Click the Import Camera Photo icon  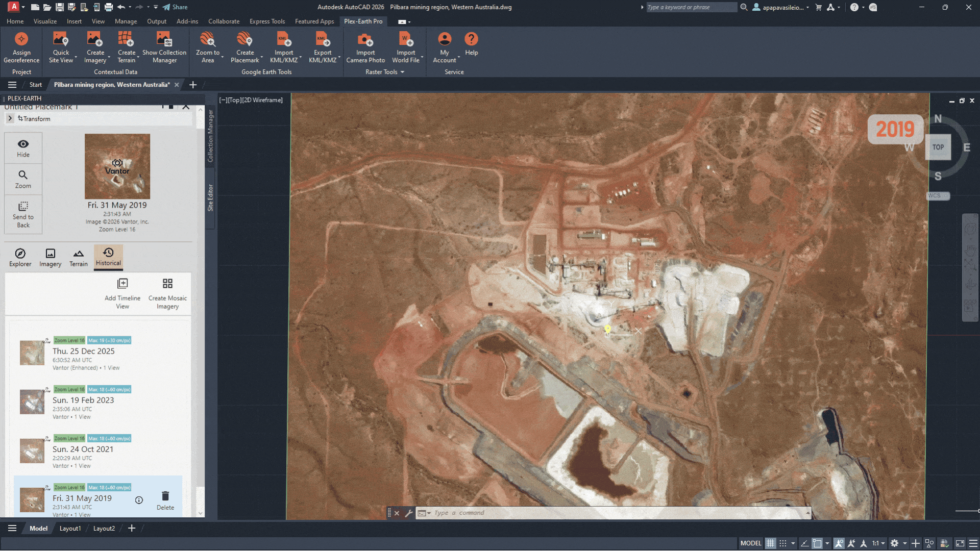(x=365, y=40)
